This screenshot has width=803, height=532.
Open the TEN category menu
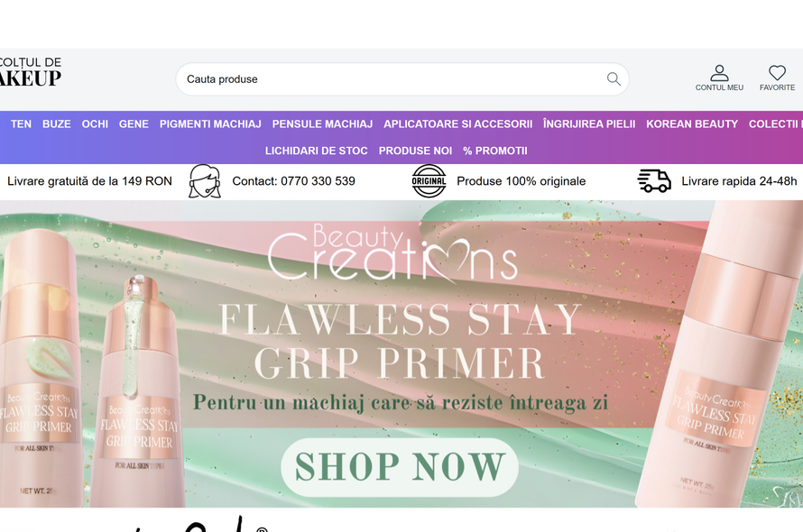[x=21, y=124]
